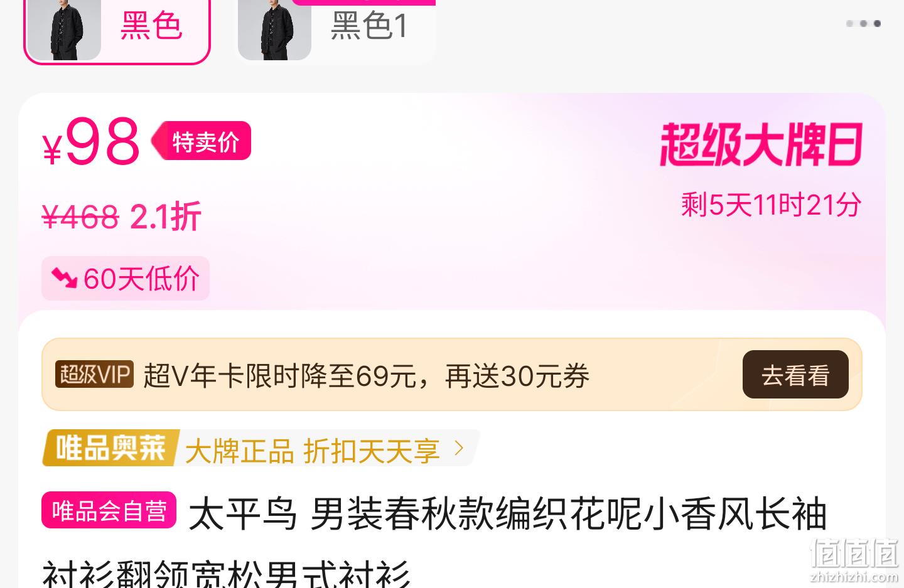Select the 黑色 color option
The width and height of the screenshot is (904, 588).
117,30
